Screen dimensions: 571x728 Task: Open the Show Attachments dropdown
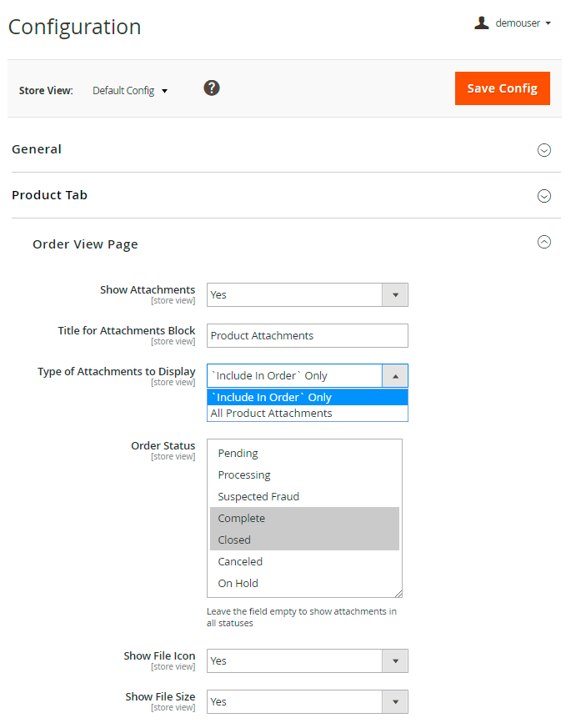pos(307,294)
